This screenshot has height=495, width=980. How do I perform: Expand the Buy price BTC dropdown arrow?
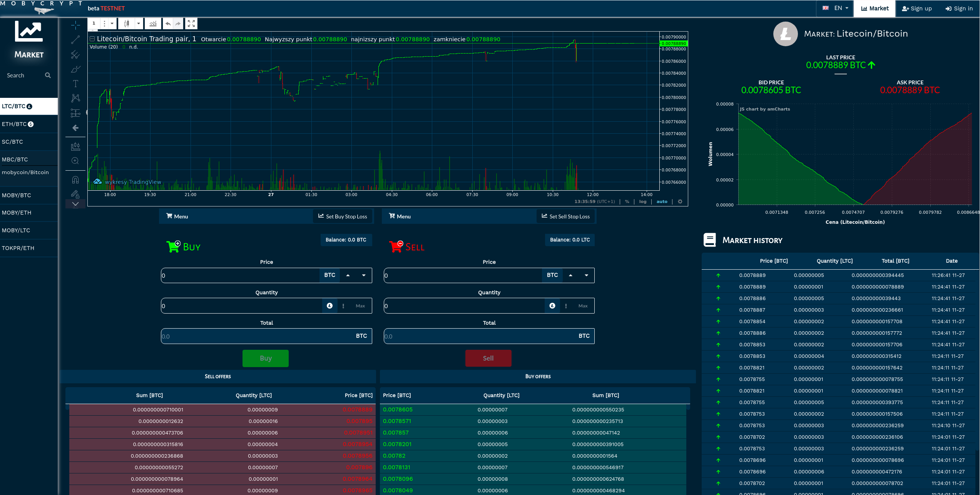364,275
